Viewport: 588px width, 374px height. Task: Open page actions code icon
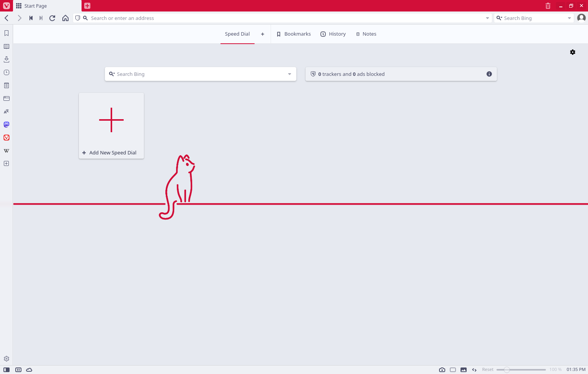474,370
